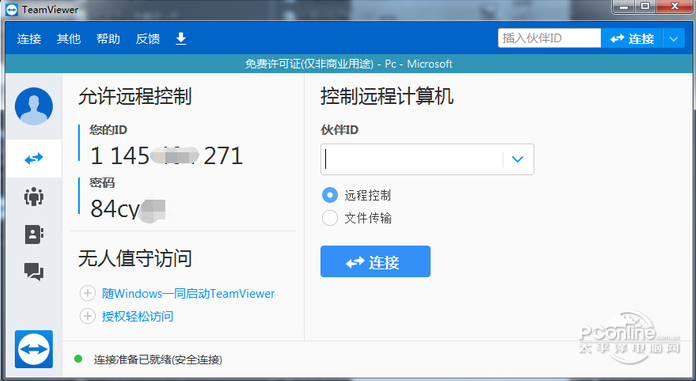Select the 远程控制 radio button

tap(330, 195)
